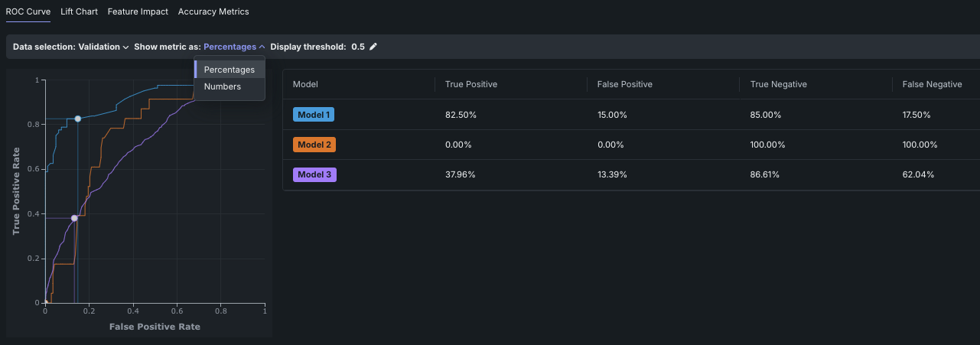Image resolution: width=980 pixels, height=345 pixels.
Task: Pick the purple Model 3 badge
Action: pos(314,174)
